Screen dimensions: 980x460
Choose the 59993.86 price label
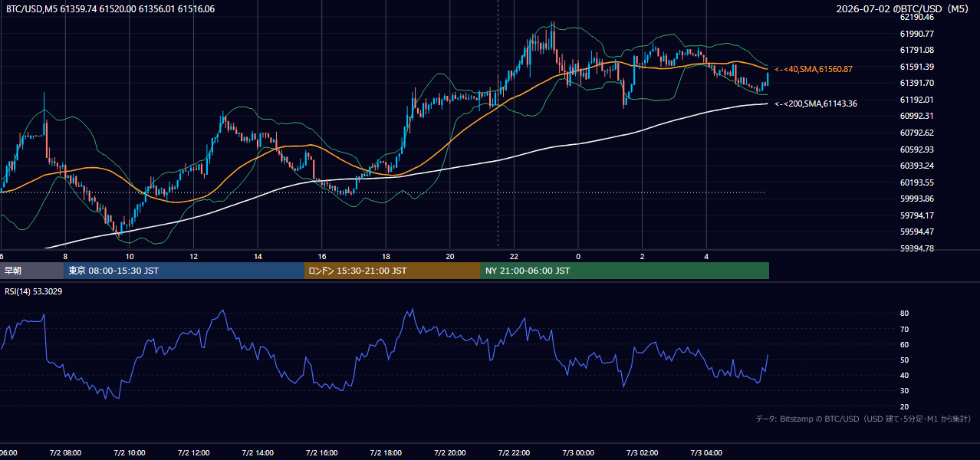916,199
